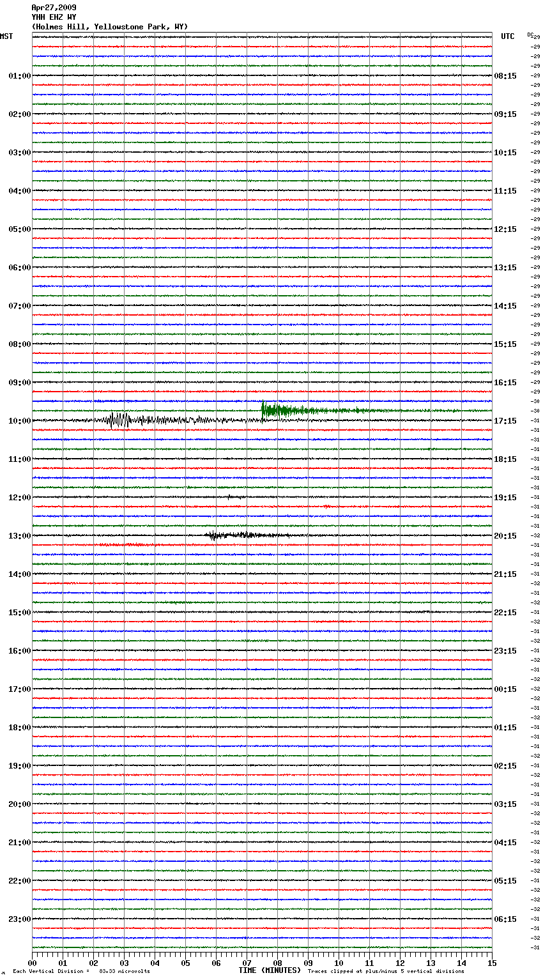Select the 07:00 MST hour label
The image size is (543, 980).
(x=20, y=306)
